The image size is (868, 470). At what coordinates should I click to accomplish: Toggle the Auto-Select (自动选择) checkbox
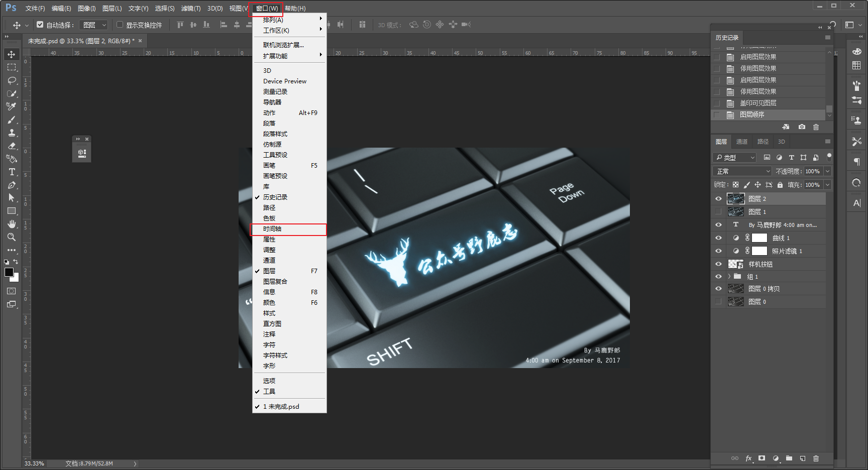pyautogui.click(x=40, y=24)
